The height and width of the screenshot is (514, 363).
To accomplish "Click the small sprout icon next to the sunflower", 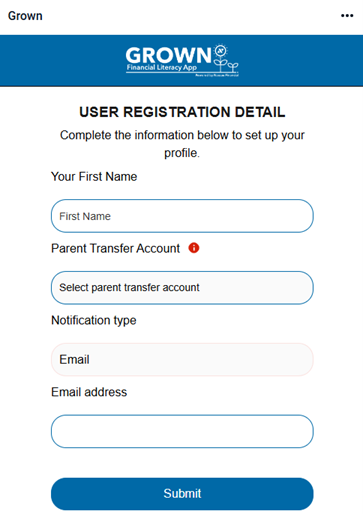I will click(233, 67).
